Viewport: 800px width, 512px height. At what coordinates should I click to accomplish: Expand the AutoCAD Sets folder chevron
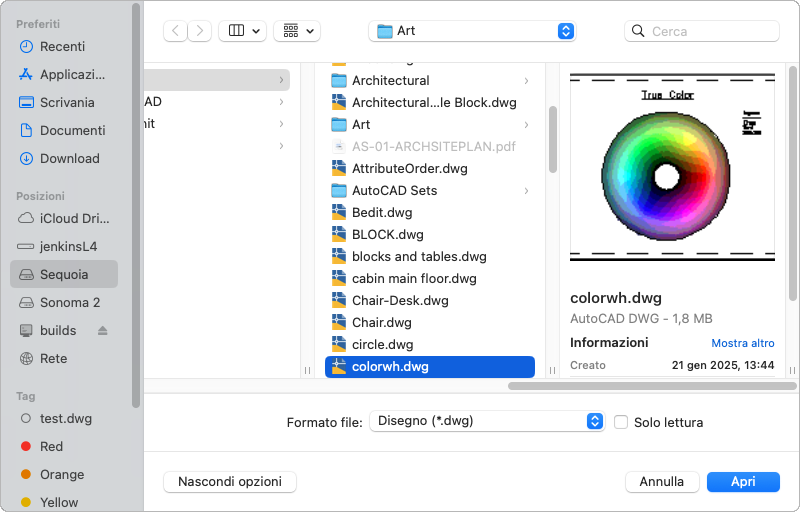[526, 191]
